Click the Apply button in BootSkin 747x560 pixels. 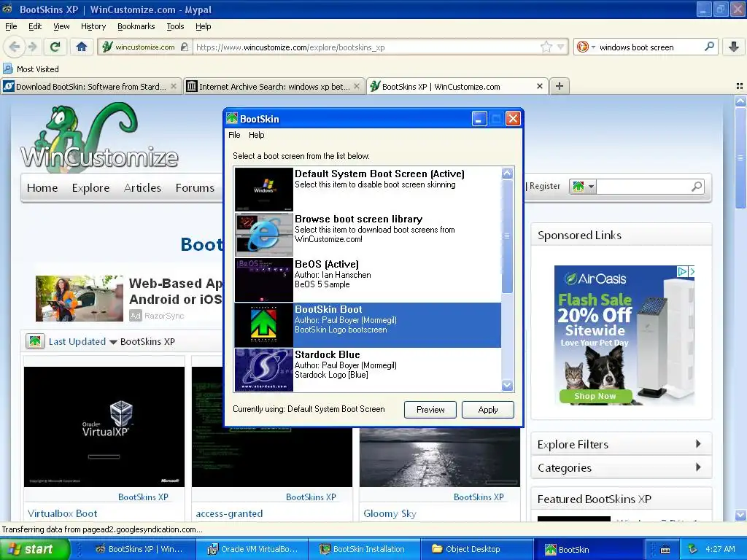coord(488,410)
